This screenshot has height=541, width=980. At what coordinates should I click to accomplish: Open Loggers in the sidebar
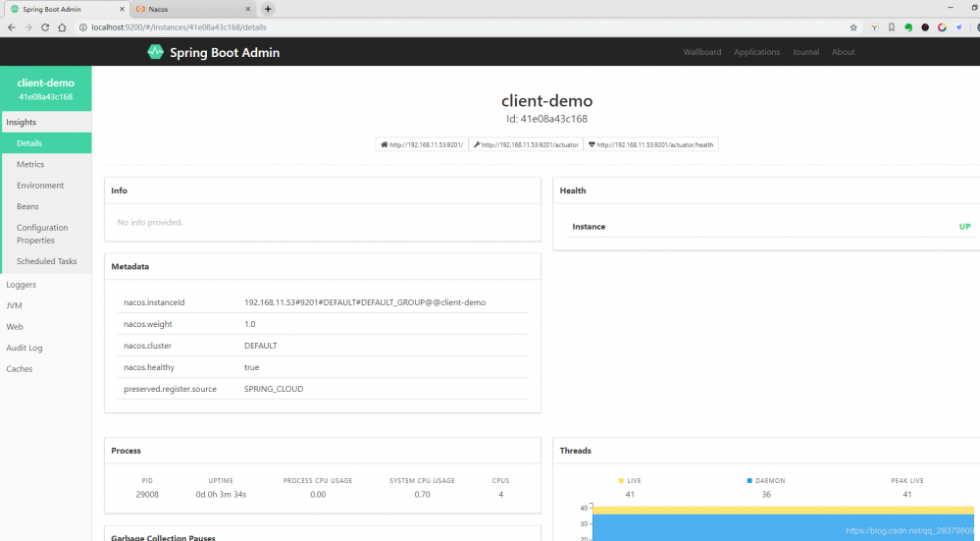click(46, 285)
